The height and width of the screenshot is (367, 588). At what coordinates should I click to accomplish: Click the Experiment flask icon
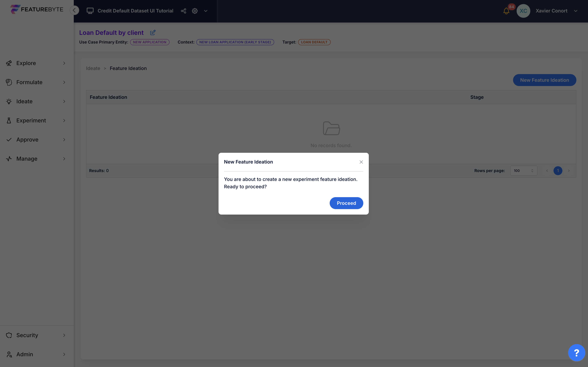pyautogui.click(x=9, y=121)
